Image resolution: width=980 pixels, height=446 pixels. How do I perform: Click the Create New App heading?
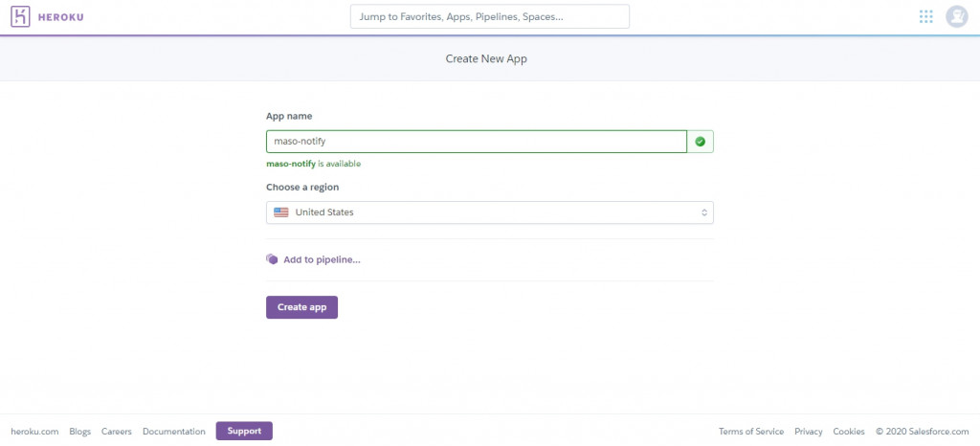[x=486, y=59]
